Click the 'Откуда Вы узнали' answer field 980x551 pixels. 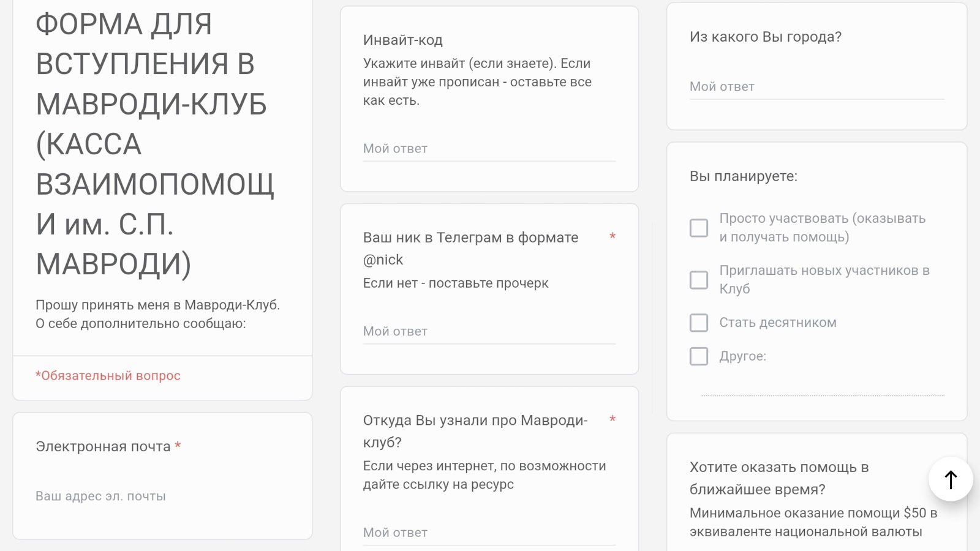pyautogui.click(x=489, y=533)
